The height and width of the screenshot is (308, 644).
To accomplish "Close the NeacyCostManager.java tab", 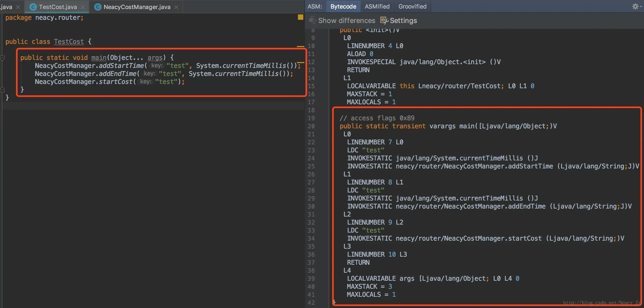I will click(176, 7).
